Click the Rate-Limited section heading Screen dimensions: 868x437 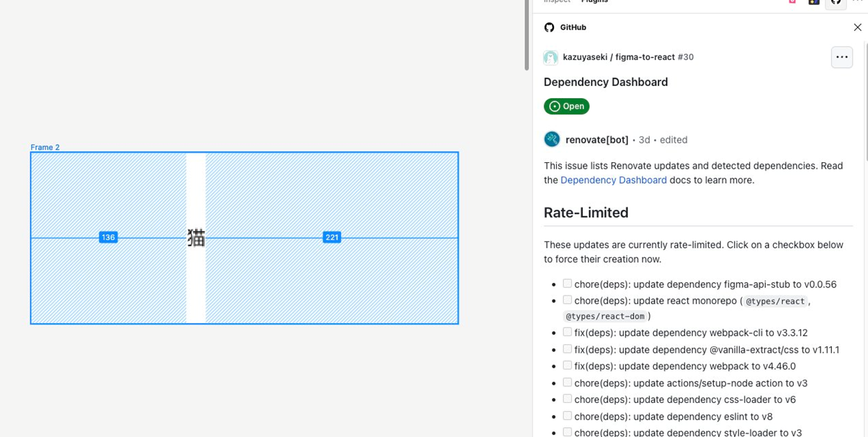pos(586,213)
